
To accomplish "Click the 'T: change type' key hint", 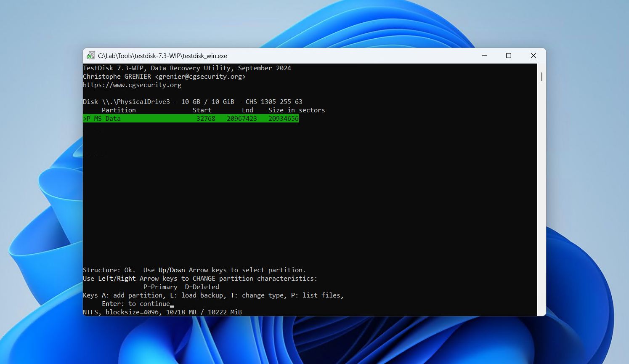I will (x=257, y=295).
